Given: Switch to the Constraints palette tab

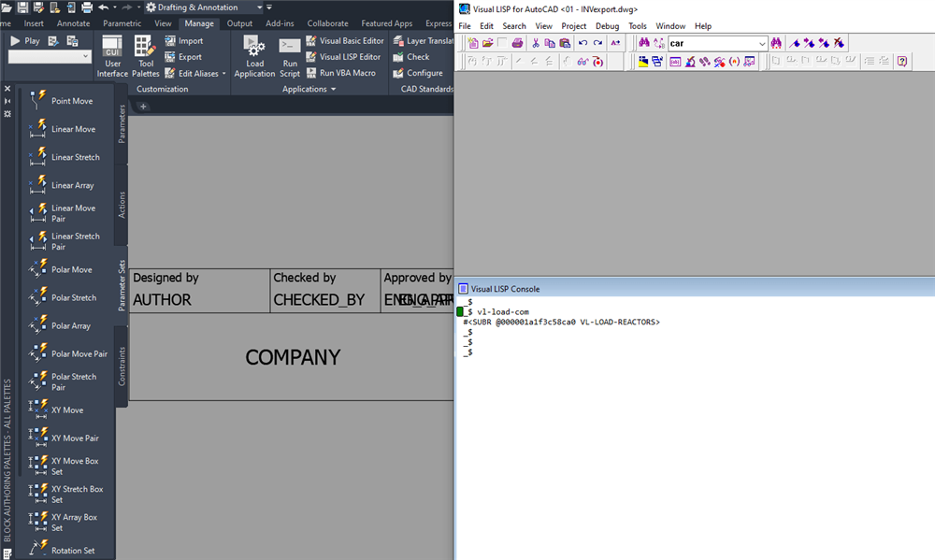Looking at the screenshot, I should (x=122, y=366).
